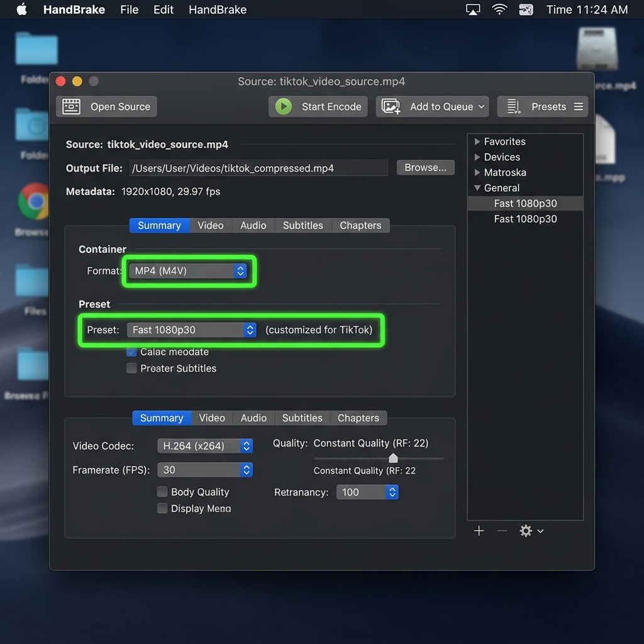The image size is (644, 644).
Task: Adjust the Constant Quality RF slider handle
Action: click(393, 458)
